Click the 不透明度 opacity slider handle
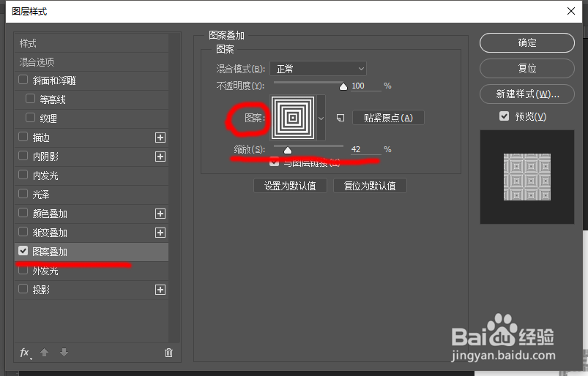 [x=343, y=87]
